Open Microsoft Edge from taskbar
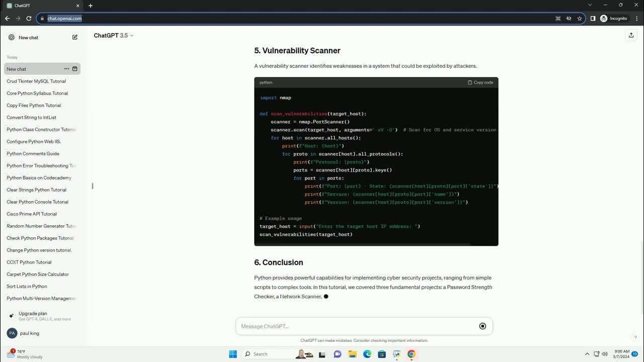This screenshot has height=362, width=644. tap(367, 354)
